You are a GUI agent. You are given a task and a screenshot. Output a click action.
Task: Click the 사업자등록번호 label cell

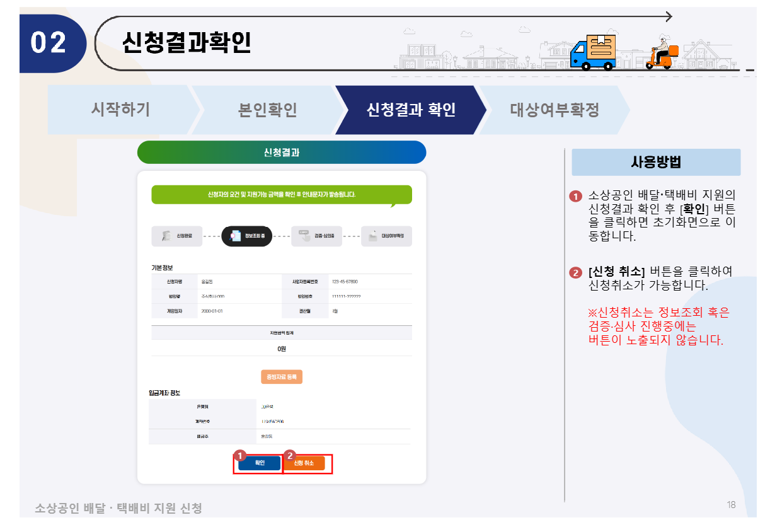pyautogui.click(x=305, y=282)
